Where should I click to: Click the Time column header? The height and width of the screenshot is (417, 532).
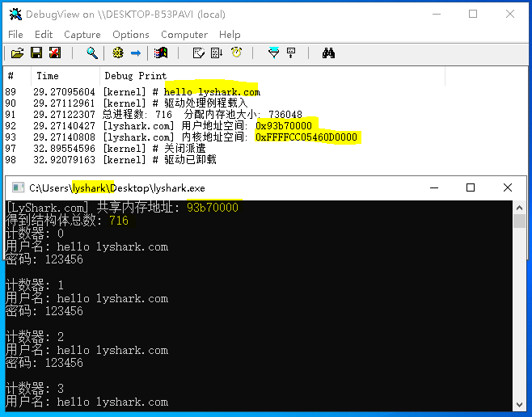tap(65, 76)
